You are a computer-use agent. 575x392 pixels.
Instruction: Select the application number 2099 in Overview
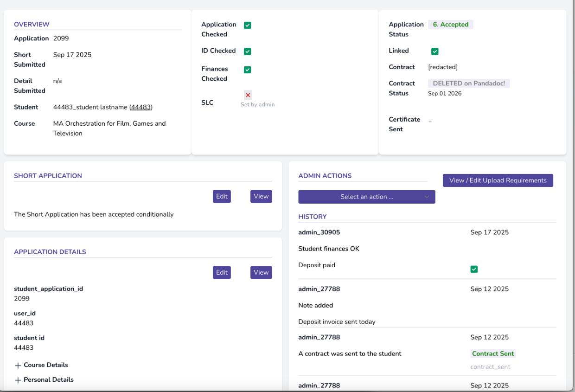click(x=61, y=39)
